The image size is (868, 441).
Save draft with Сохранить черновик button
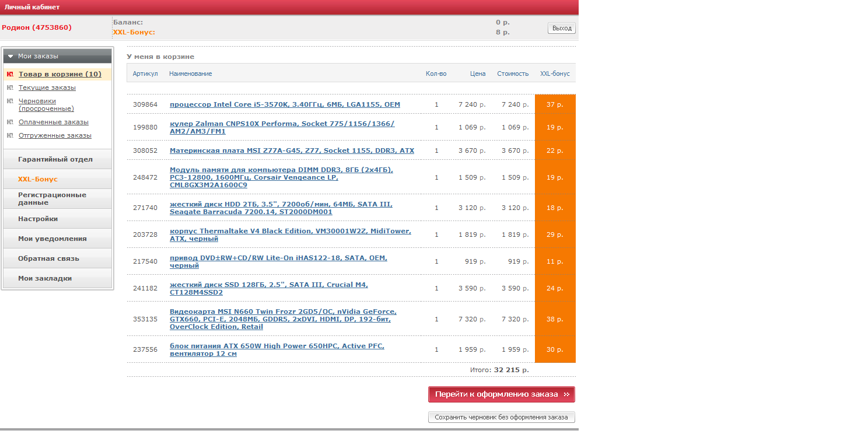[x=501, y=417]
